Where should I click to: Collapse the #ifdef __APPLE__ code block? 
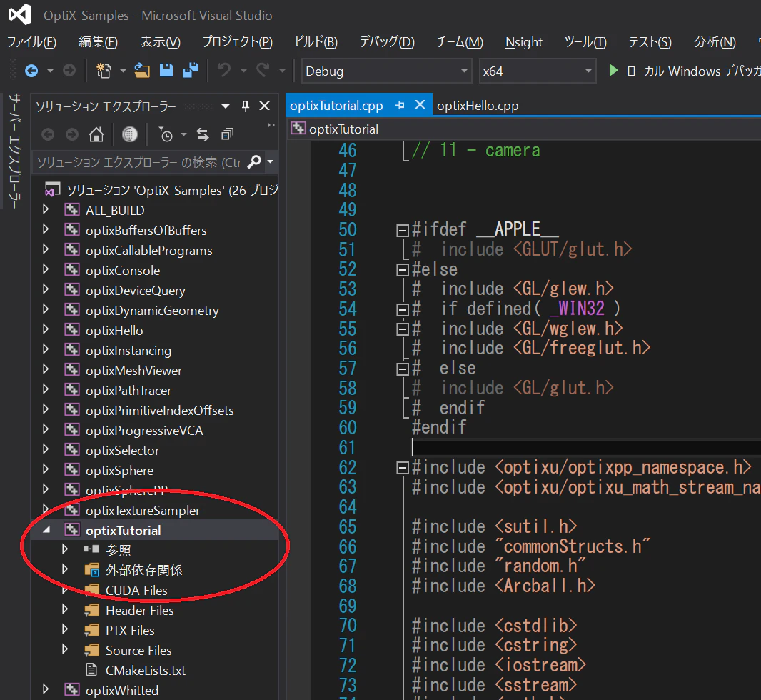402,230
